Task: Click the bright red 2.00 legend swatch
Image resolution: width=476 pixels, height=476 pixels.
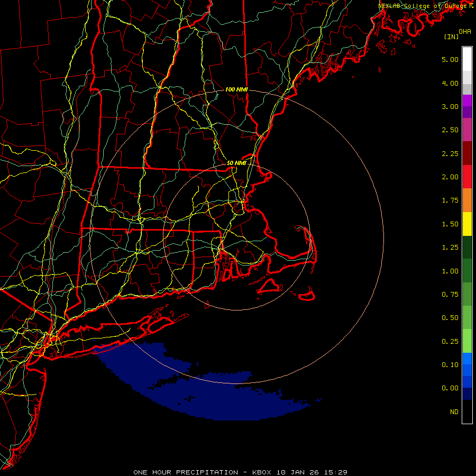Action: point(467,177)
